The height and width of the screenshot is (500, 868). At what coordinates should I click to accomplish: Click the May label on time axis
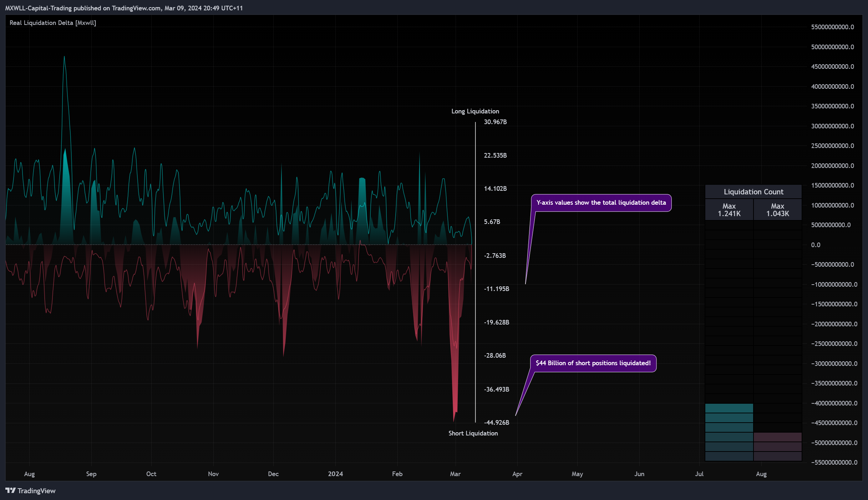click(577, 474)
